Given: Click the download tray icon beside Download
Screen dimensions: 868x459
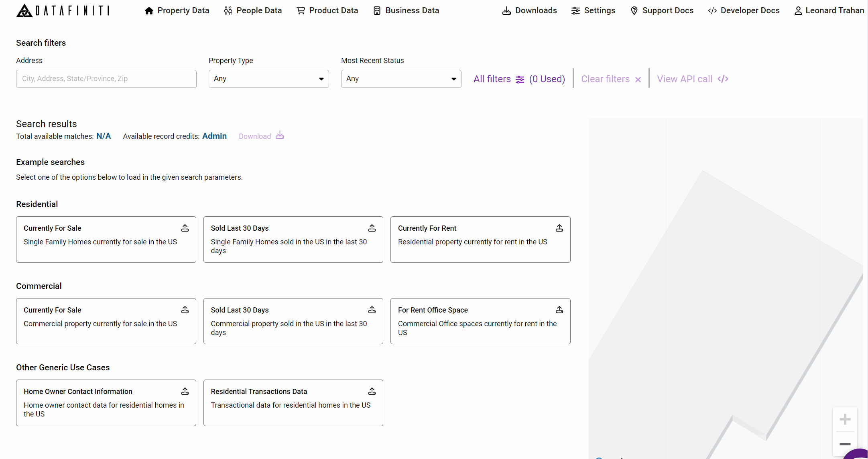Looking at the screenshot, I should [x=280, y=135].
